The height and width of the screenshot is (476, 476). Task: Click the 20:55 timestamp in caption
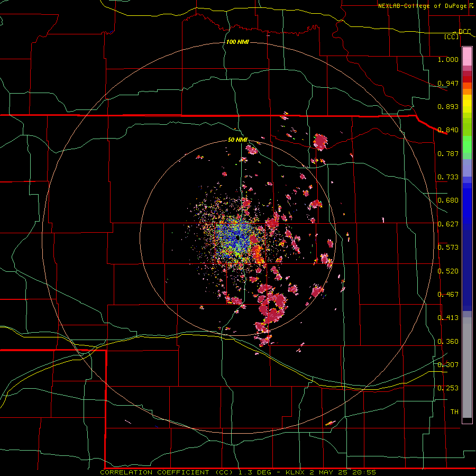pyautogui.click(x=364, y=472)
